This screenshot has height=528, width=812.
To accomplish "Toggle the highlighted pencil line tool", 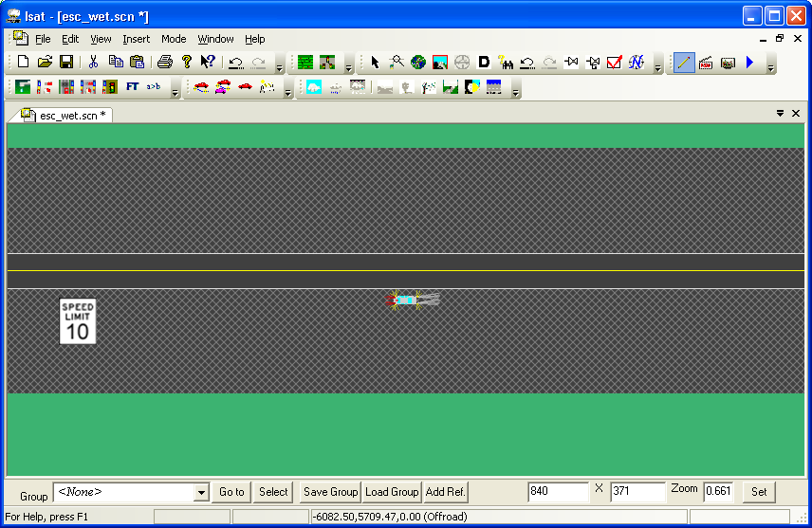I will point(684,63).
